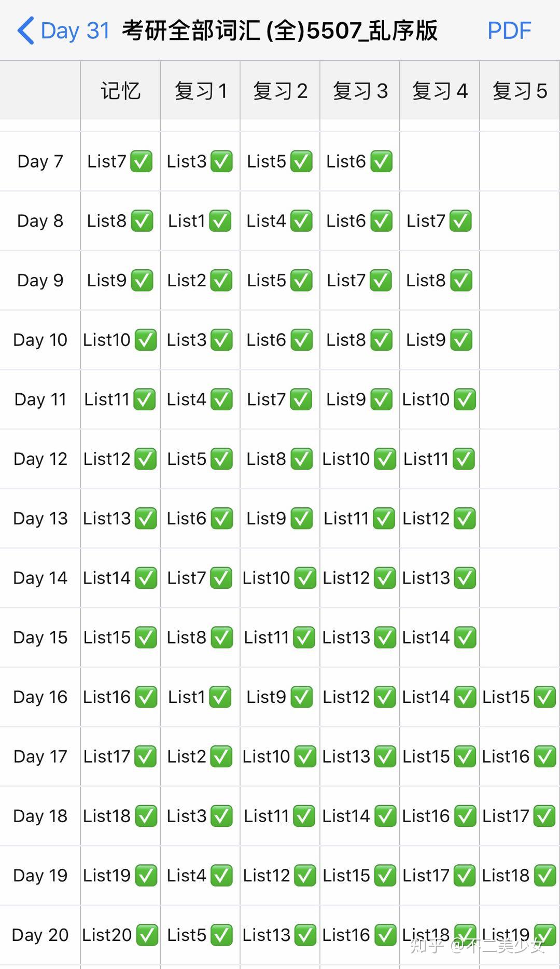Tap the title 考研全部词汇 (全)5507_乱序版
Image resolution: width=560 pixels, height=969 pixels.
280,31
